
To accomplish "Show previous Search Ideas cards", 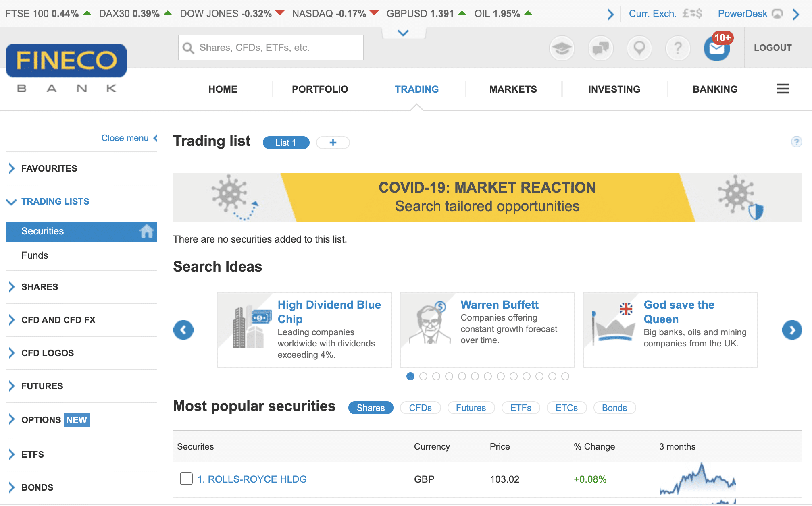I will [183, 330].
